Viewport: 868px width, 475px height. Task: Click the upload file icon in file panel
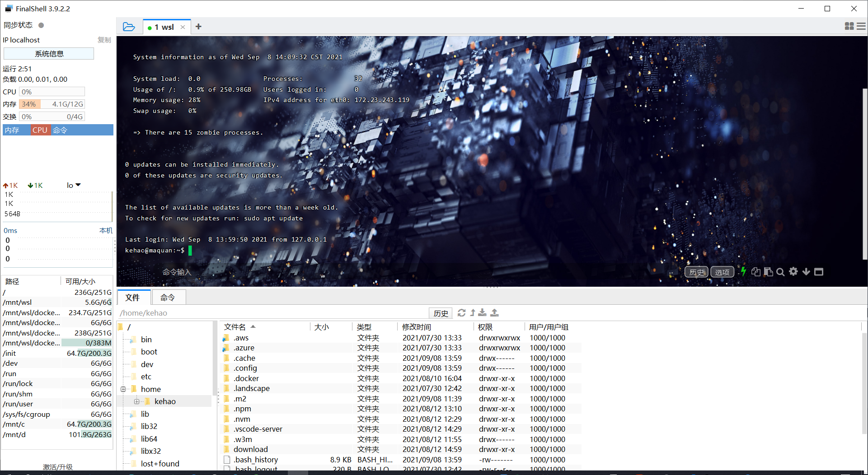coord(494,312)
